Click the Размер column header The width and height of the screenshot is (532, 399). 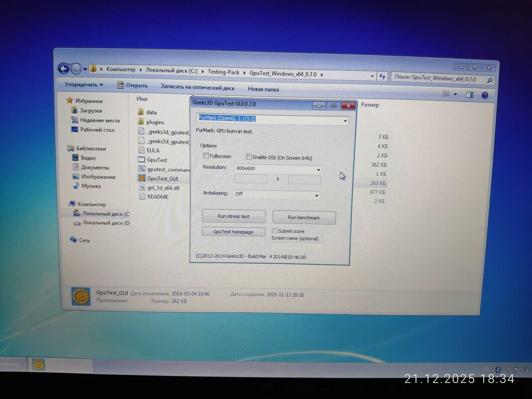370,105
